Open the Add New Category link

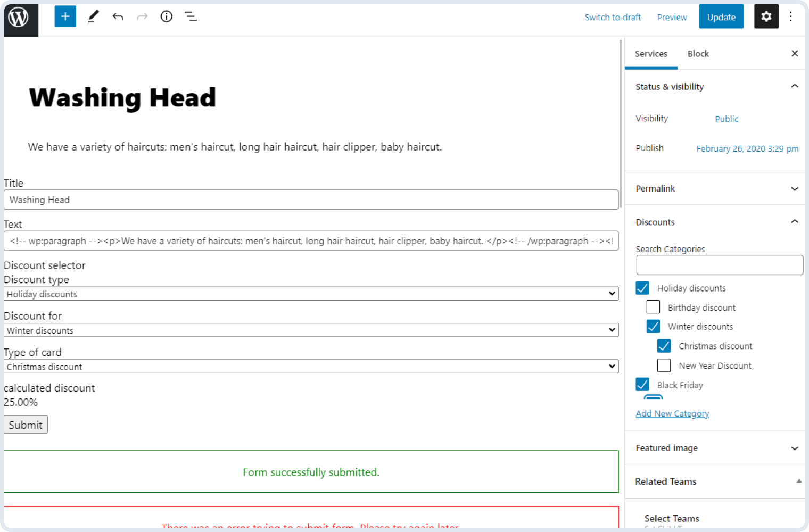(672, 413)
